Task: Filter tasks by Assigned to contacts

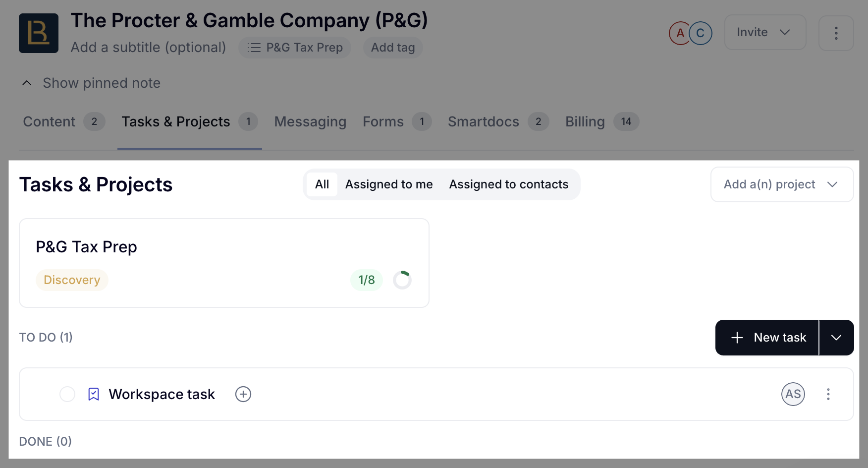Action: [508, 184]
